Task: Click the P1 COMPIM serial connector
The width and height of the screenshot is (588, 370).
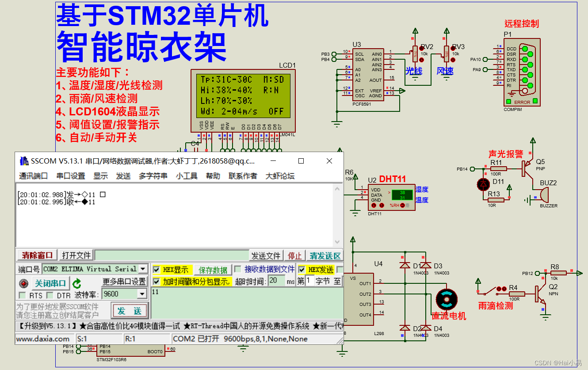Action: pyautogui.click(x=522, y=72)
